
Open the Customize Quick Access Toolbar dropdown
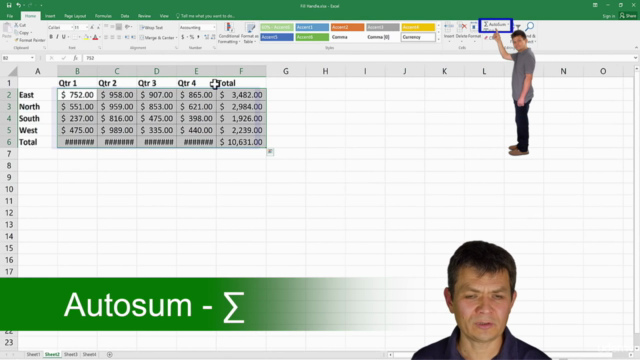41,5
